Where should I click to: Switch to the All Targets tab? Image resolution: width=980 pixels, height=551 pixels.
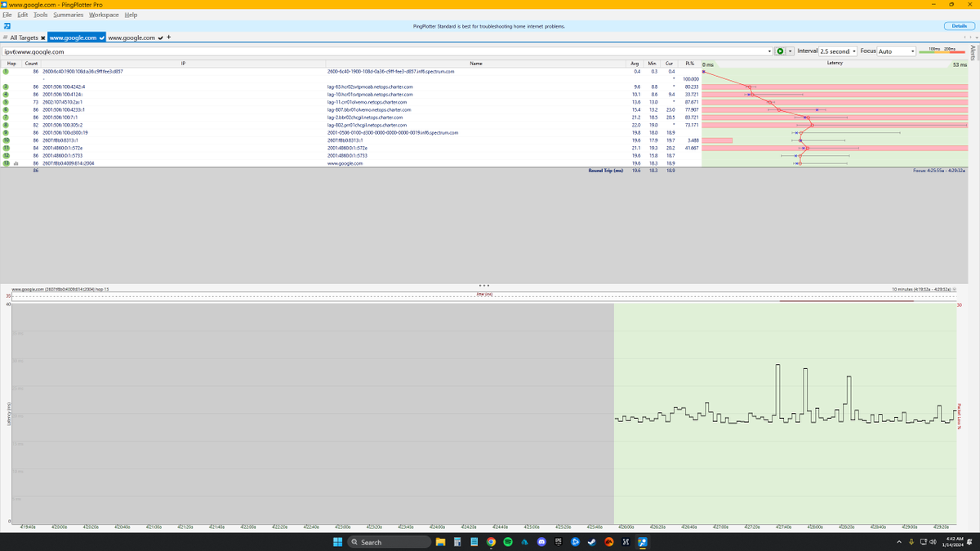coord(24,38)
